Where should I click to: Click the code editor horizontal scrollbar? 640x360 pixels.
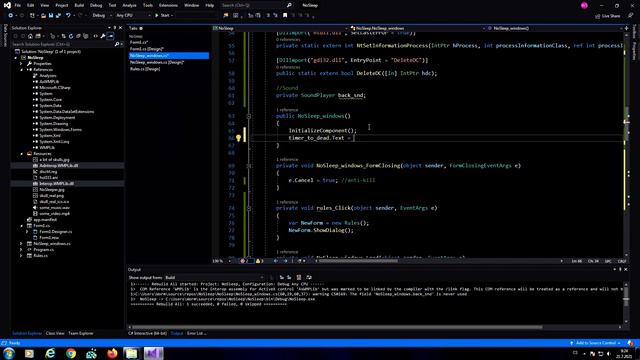coord(439,261)
